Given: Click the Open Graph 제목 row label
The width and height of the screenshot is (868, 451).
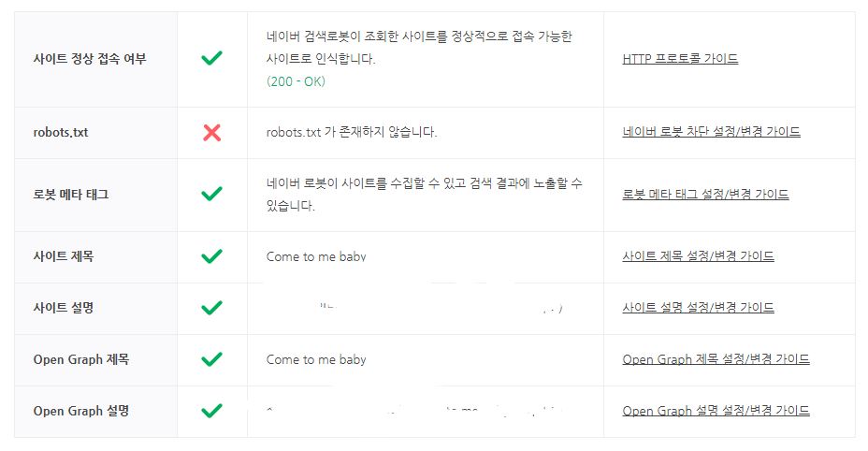Looking at the screenshot, I should [81, 358].
